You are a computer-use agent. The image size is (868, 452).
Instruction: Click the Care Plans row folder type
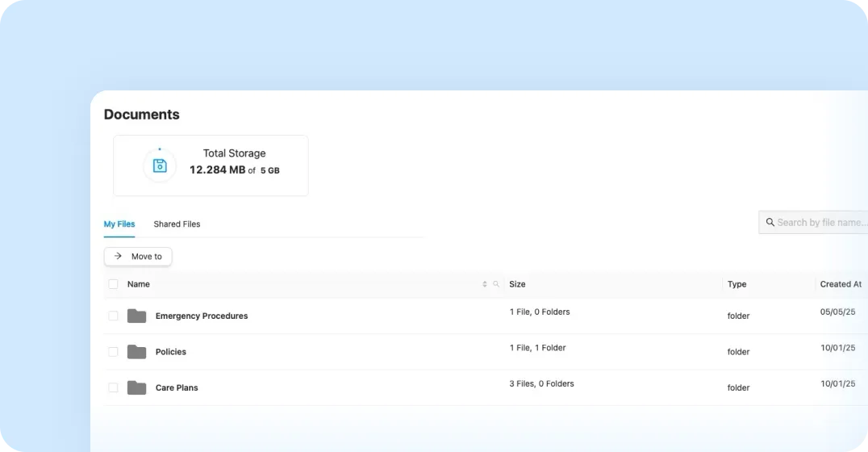[x=738, y=387]
